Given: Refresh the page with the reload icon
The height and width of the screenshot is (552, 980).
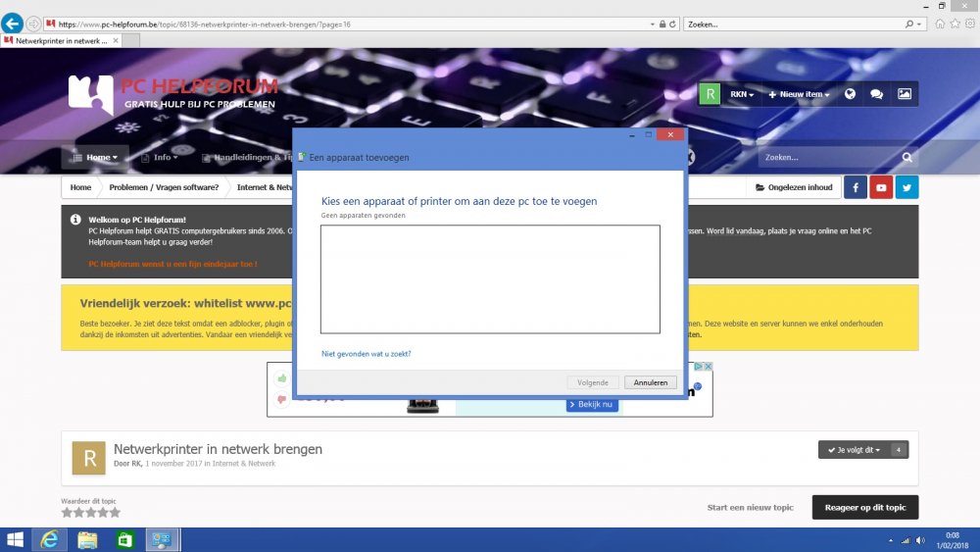Looking at the screenshot, I should click(672, 25).
